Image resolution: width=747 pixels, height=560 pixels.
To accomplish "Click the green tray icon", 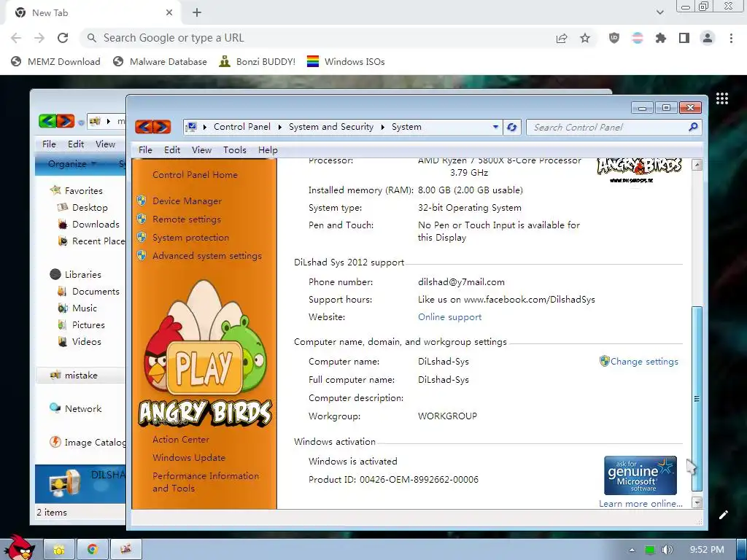I will coord(649,550).
